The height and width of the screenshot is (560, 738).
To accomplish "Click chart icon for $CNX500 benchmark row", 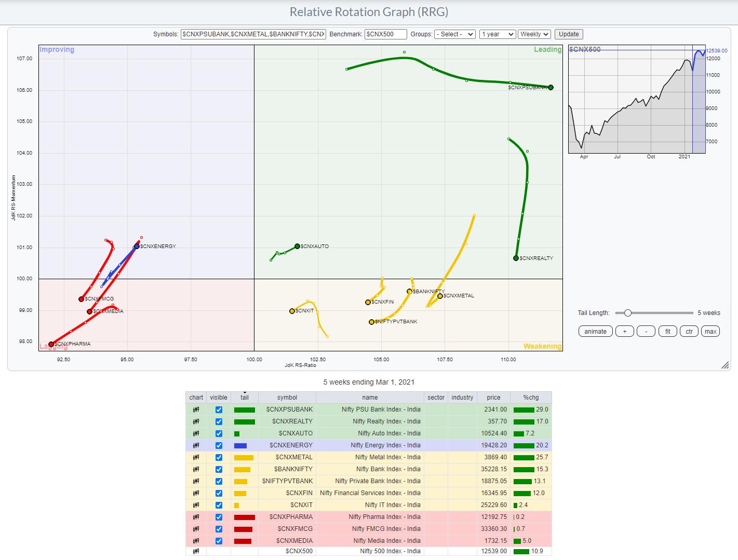I will pos(196,551).
